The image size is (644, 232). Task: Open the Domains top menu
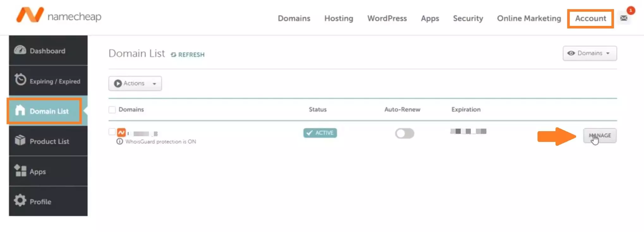(294, 18)
